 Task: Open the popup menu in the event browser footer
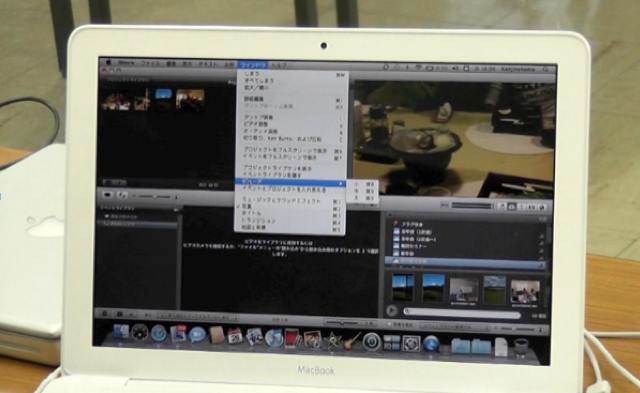pos(198,317)
